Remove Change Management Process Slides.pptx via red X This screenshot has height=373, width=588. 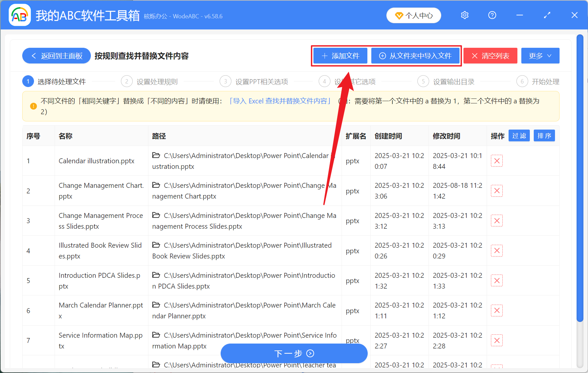click(496, 221)
